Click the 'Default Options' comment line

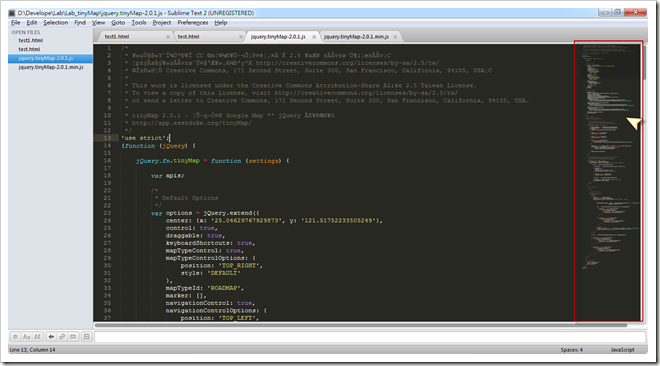tap(186, 198)
